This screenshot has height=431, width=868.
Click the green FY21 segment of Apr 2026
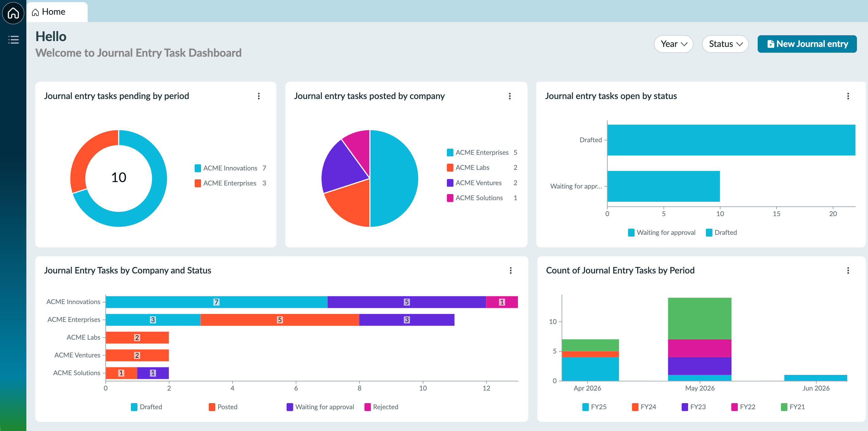590,345
